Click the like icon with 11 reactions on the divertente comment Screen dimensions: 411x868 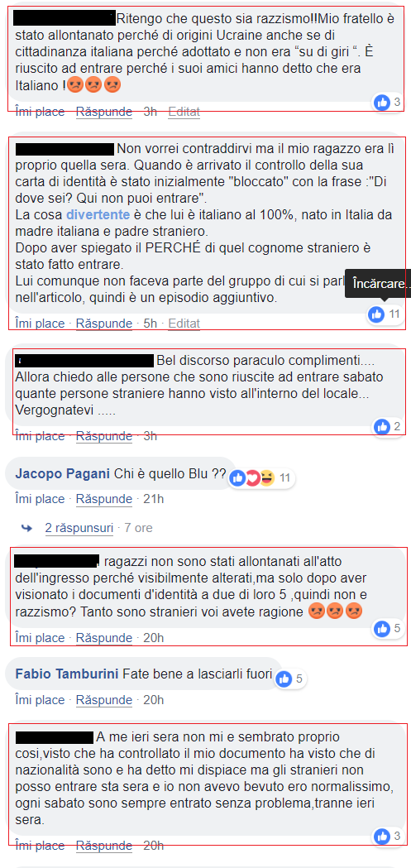point(377,314)
